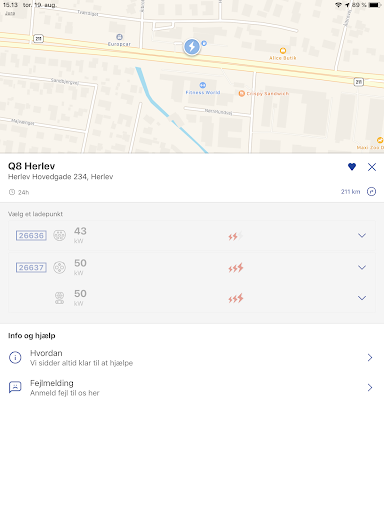Tap the charging station lightning pin on map

point(192,47)
